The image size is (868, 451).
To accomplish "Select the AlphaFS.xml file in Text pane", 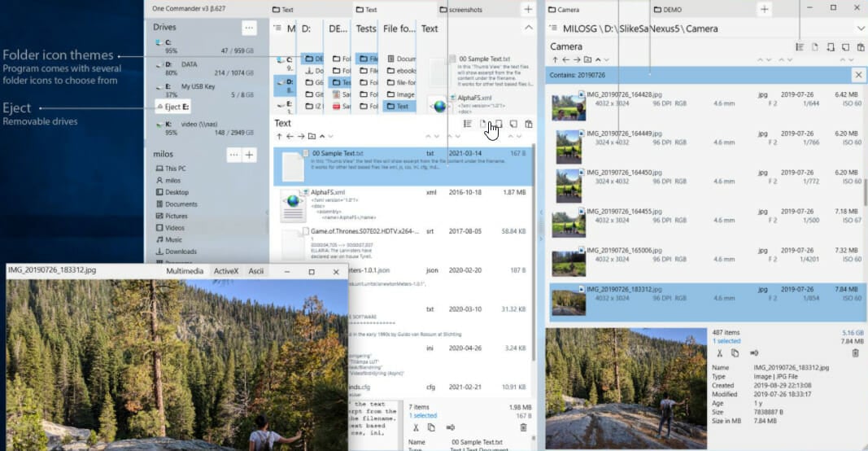I will pyautogui.click(x=403, y=205).
